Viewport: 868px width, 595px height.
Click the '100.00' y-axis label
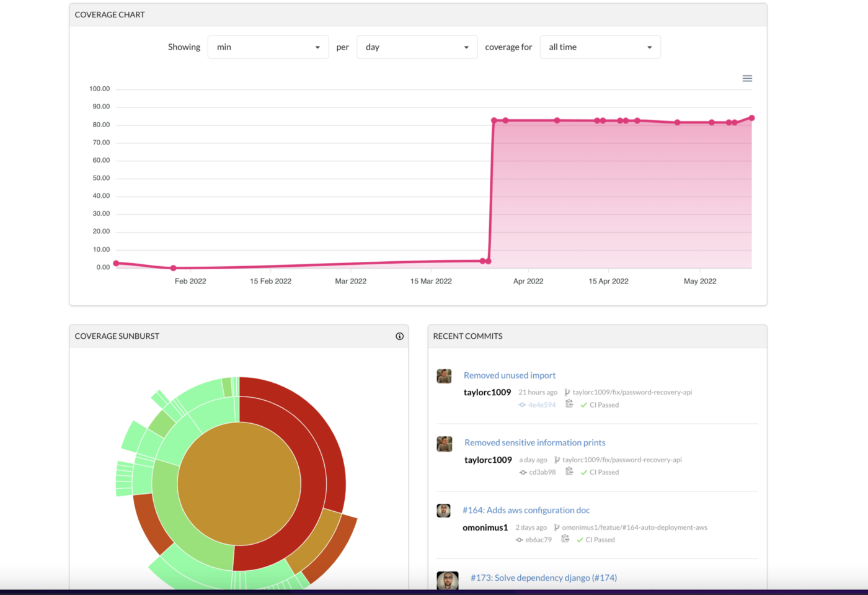tap(99, 89)
